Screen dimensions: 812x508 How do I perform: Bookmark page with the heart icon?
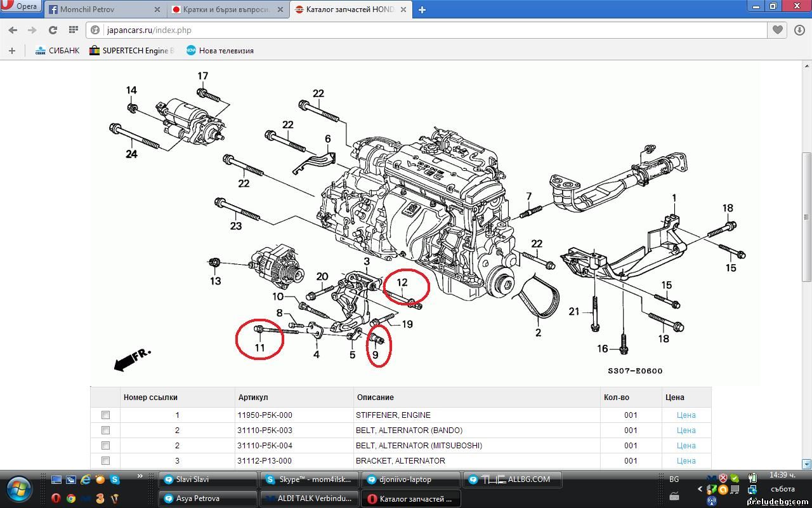click(778, 30)
